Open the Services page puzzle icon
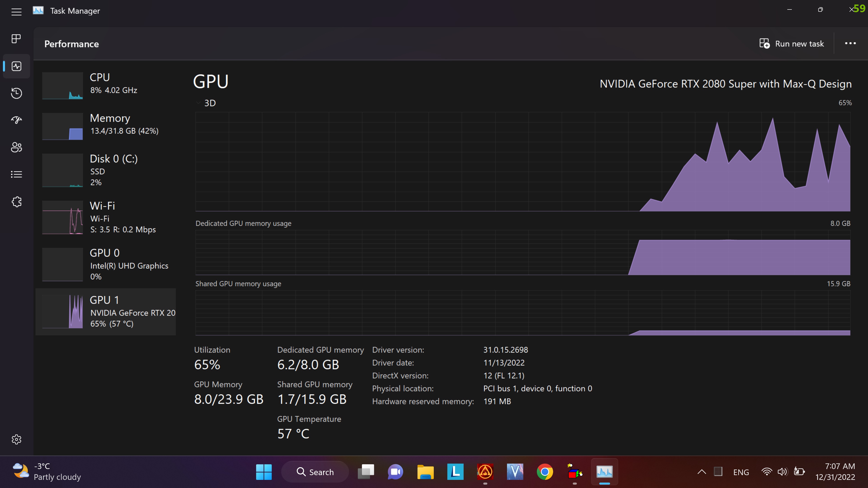The height and width of the screenshot is (488, 868). (x=16, y=202)
